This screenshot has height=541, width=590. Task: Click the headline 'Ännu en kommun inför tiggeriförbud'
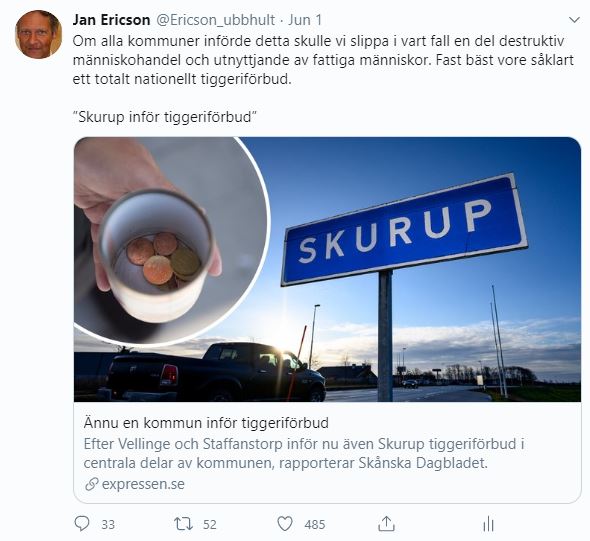[206, 423]
